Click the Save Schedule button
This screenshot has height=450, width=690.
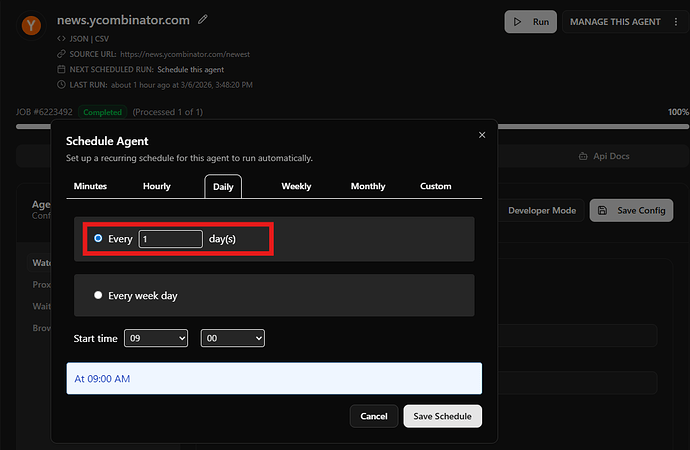442,416
